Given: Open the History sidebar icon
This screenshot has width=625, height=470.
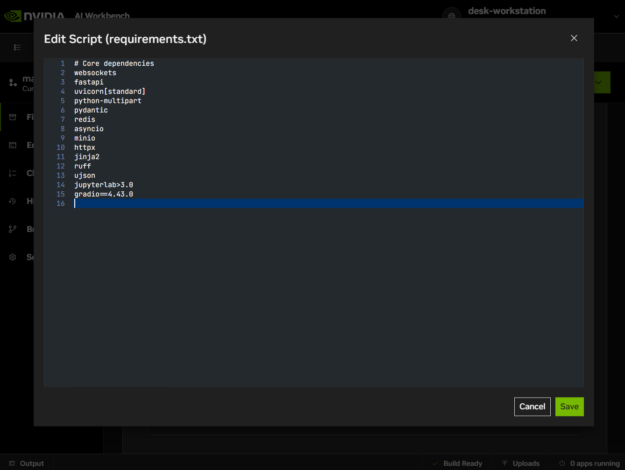Looking at the screenshot, I should [13, 201].
